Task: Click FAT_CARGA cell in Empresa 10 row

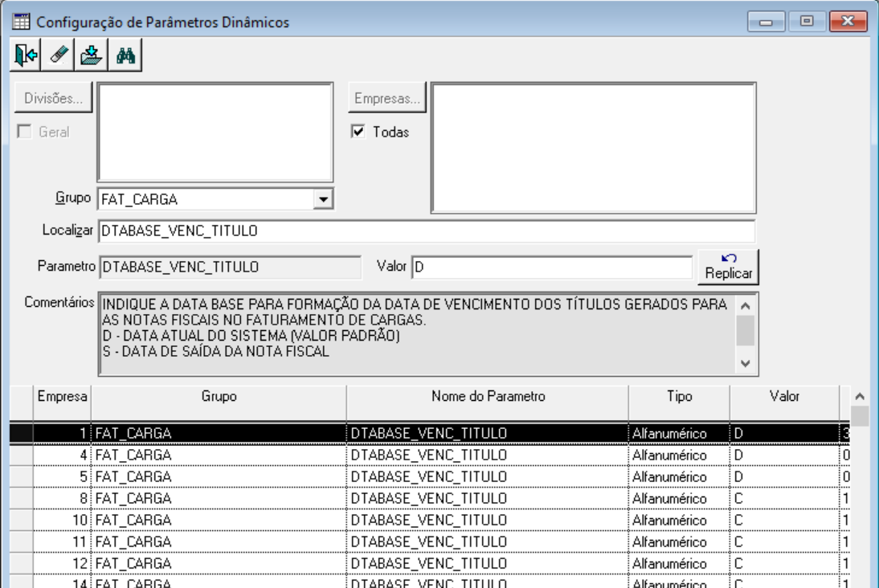Action: coord(219,521)
